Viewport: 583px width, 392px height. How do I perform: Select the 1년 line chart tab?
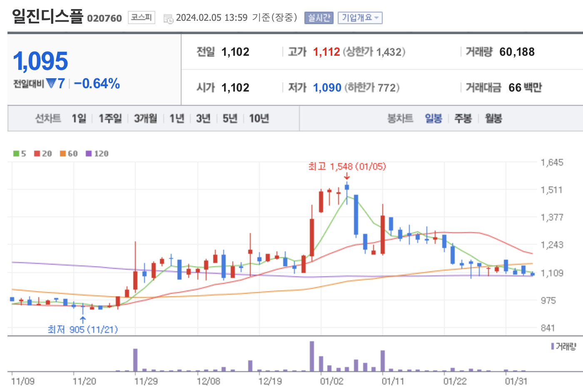point(177,119)
